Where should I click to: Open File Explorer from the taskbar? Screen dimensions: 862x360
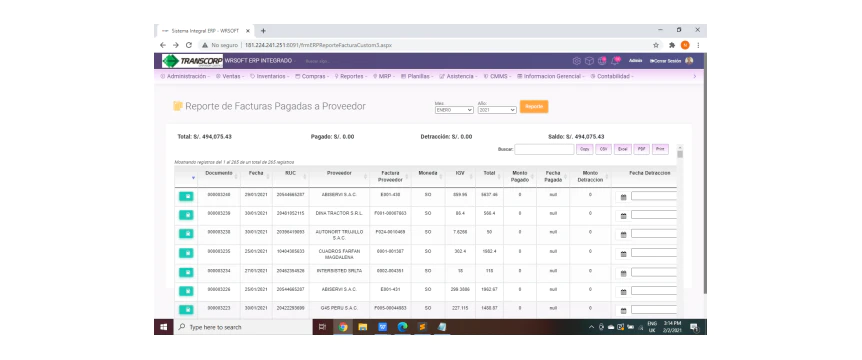(363, 327)
